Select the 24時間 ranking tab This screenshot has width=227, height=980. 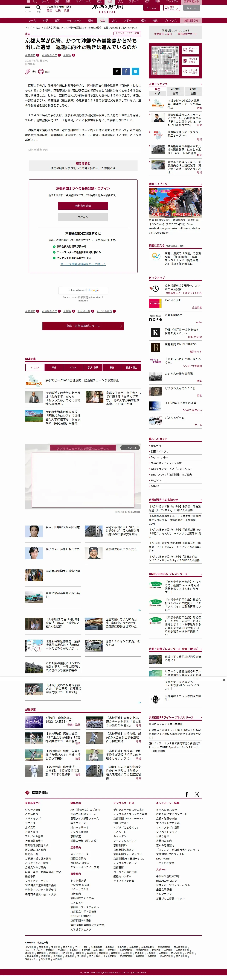(x=175, y=89)
